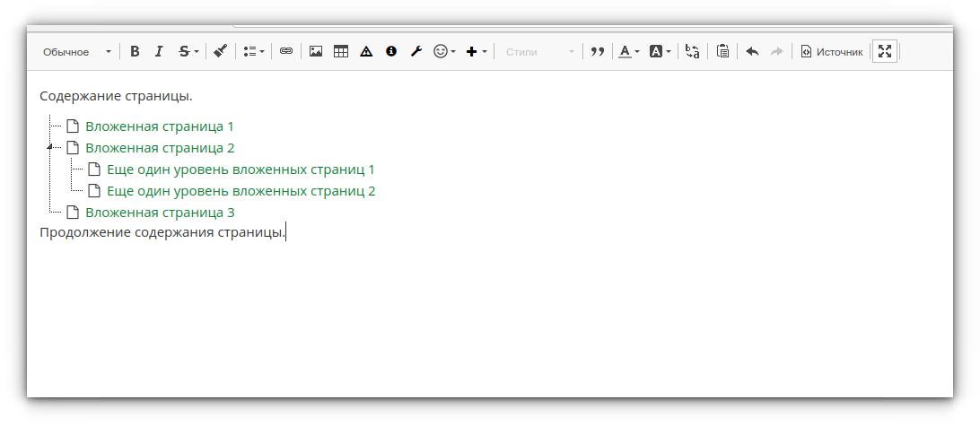Click the remove formatting brush icon
This screenshot has height=426, width=980.
pos(220,51)
